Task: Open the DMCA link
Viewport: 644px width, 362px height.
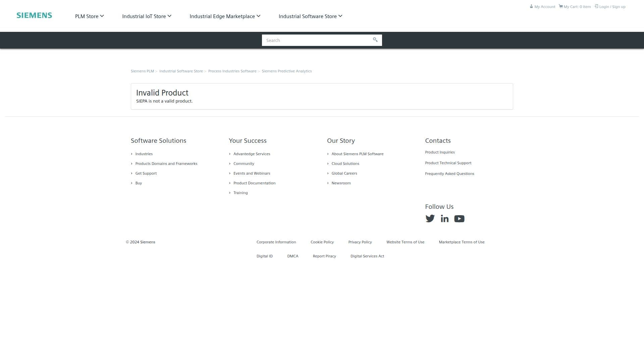Action: (293, 256)
